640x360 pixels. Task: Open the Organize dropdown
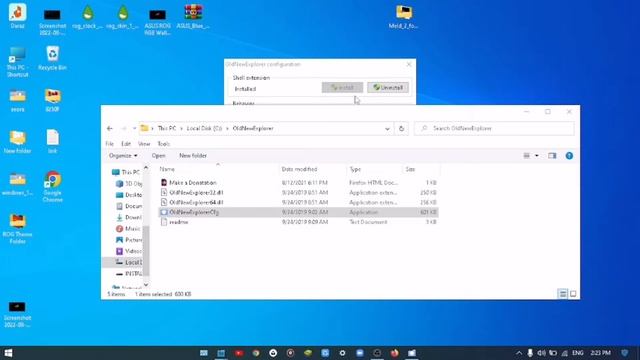[x=123, y=156]
